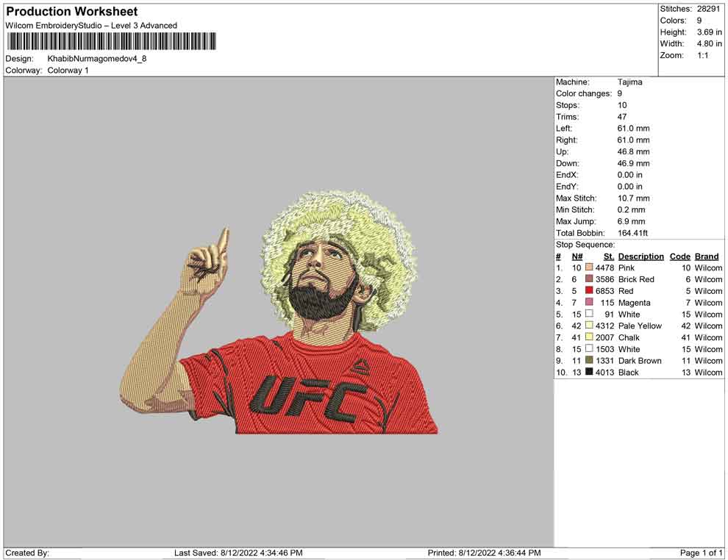This screenshot has width=728, height=560.
Task: Click the 'Printed: 8/12/2022 4:36:44 PM' text
Action: [x=485, y=553]
